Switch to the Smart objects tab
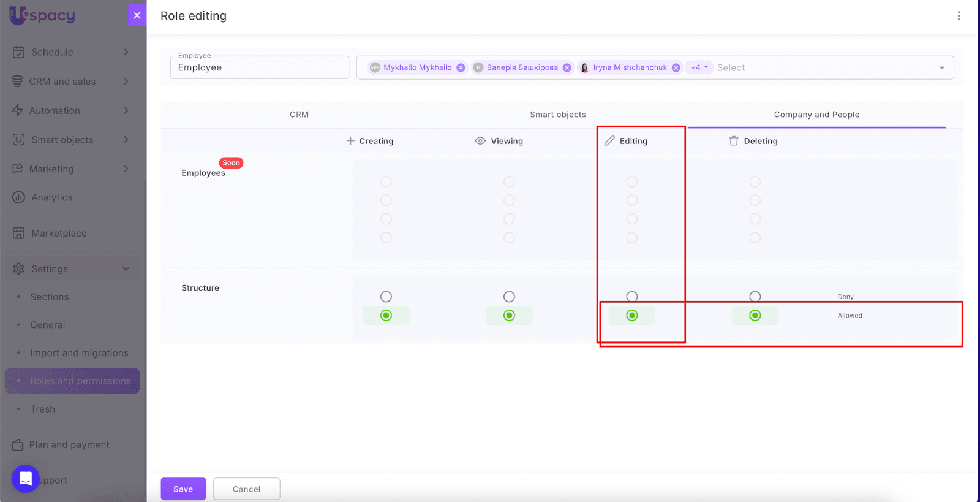 pyautogui.click(x=557, y=115)
